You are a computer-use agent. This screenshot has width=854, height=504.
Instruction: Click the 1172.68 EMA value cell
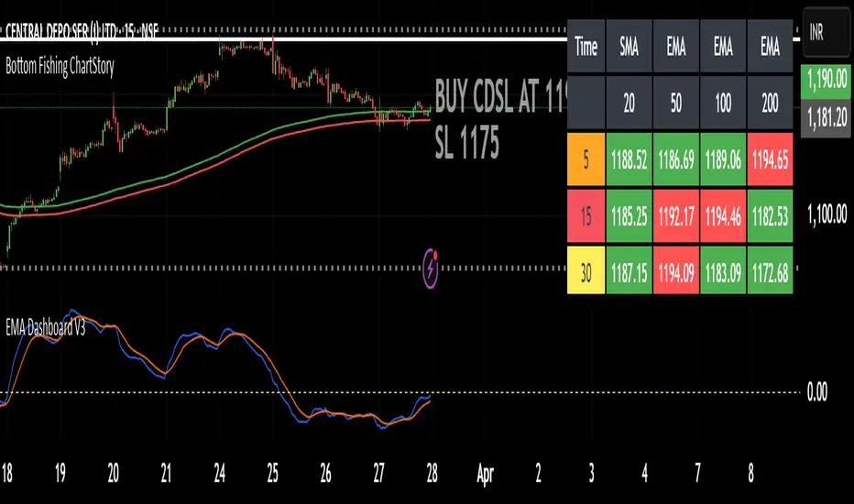pyautogui.click(x=770, y=271)
